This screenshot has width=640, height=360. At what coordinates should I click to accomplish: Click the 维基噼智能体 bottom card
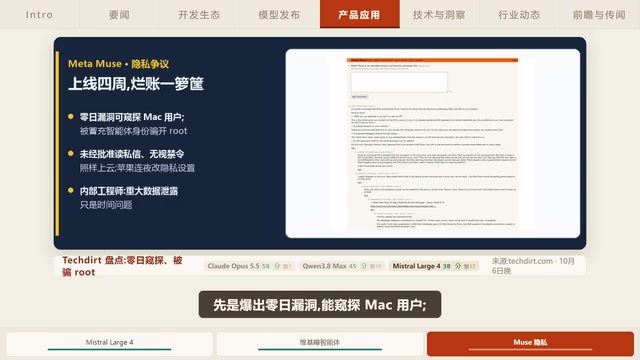pos(320,343)
